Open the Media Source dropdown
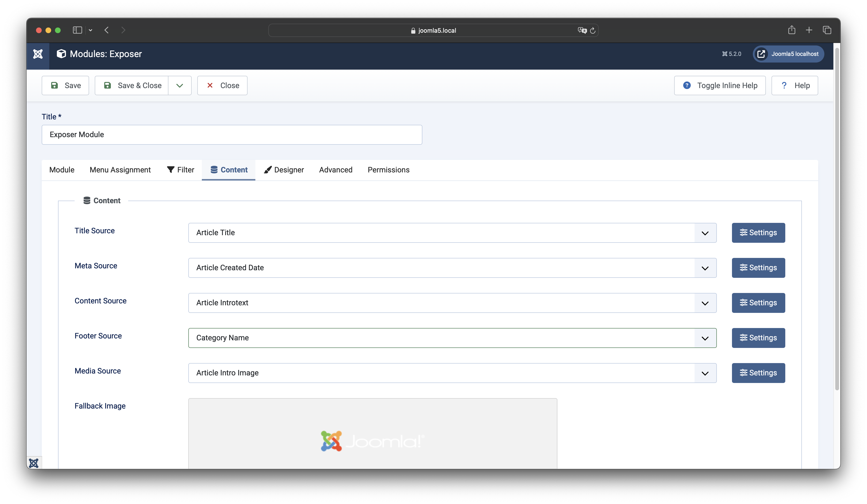867x504 pixels. (452, 373)
